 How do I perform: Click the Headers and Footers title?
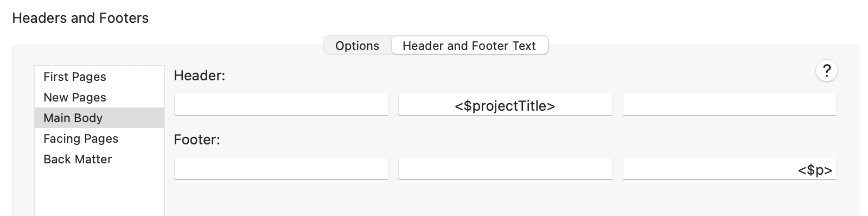pyautogui.click(x=80, y=18)
